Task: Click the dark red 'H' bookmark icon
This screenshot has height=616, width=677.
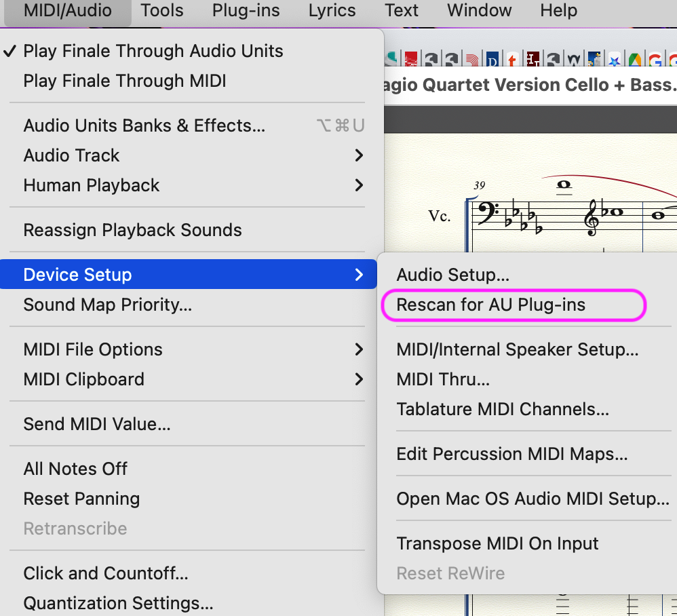Action: [x=533, y=60]
